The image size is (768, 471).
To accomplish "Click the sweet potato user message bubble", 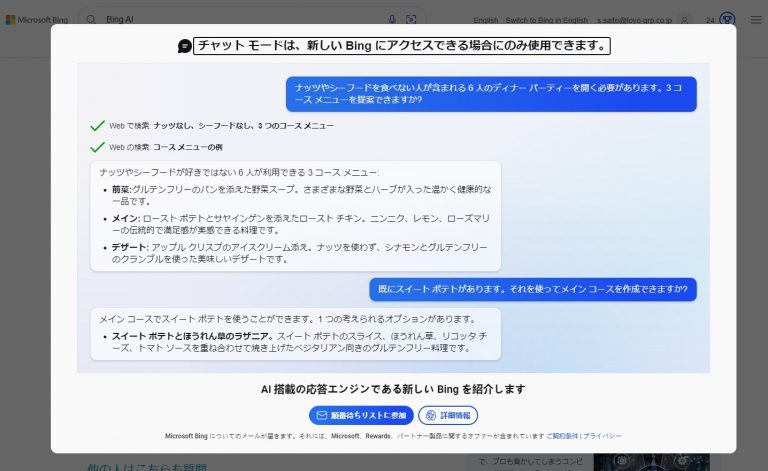I will coord(533,289).
